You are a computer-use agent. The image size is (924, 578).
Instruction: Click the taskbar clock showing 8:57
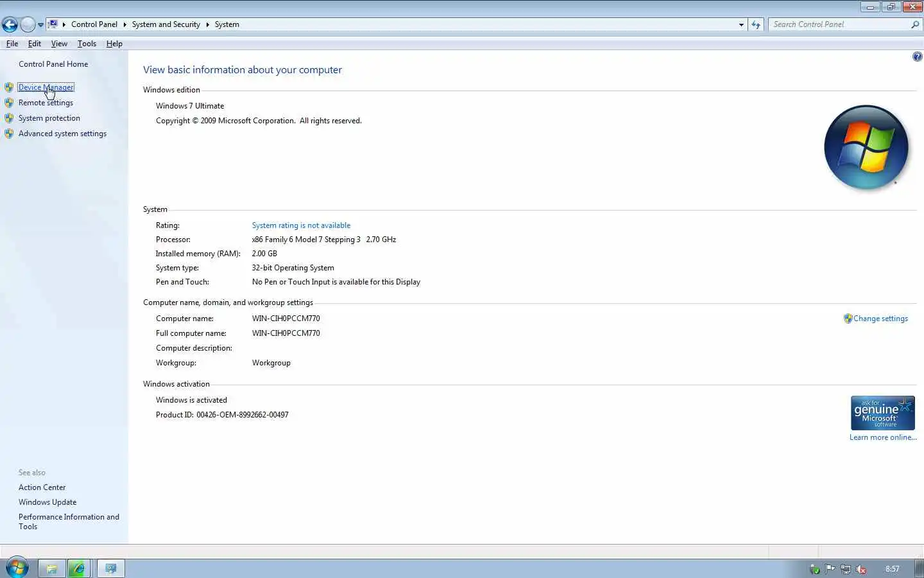pos(892,569)
